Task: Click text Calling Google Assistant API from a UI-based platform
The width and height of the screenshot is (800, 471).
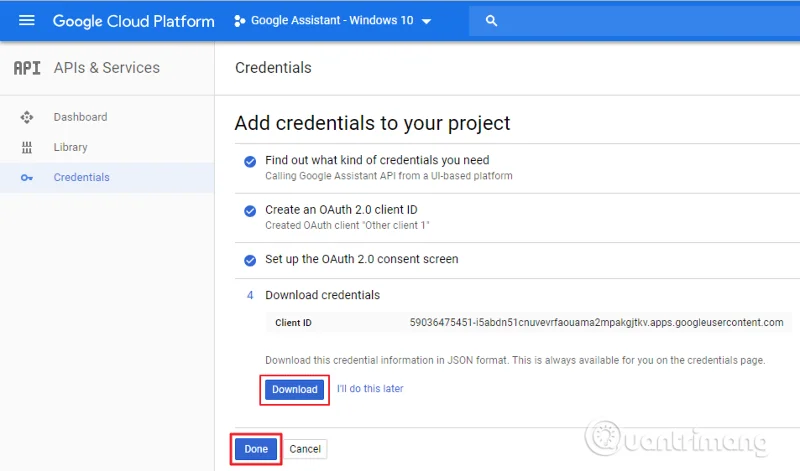Action: click(x=389, y=176)
